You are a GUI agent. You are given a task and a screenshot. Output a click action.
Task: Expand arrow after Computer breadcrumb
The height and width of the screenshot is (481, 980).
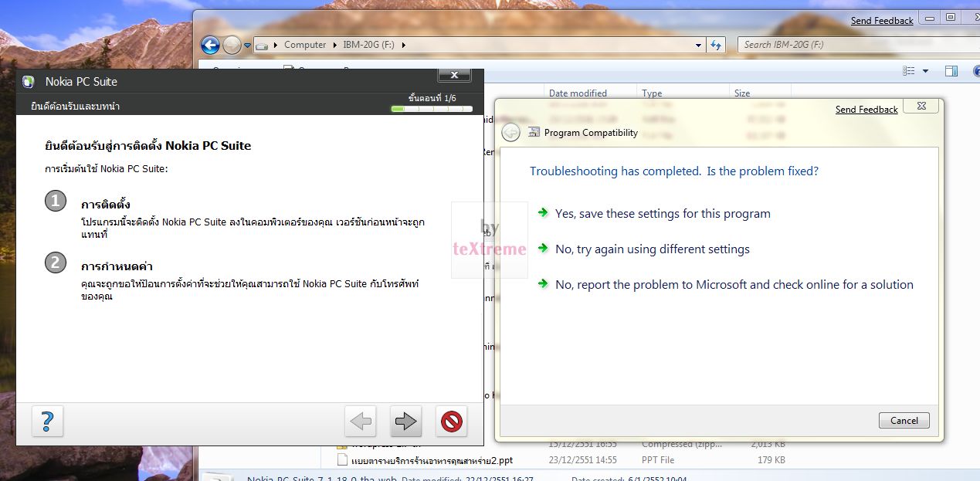[x=334, y=45]
